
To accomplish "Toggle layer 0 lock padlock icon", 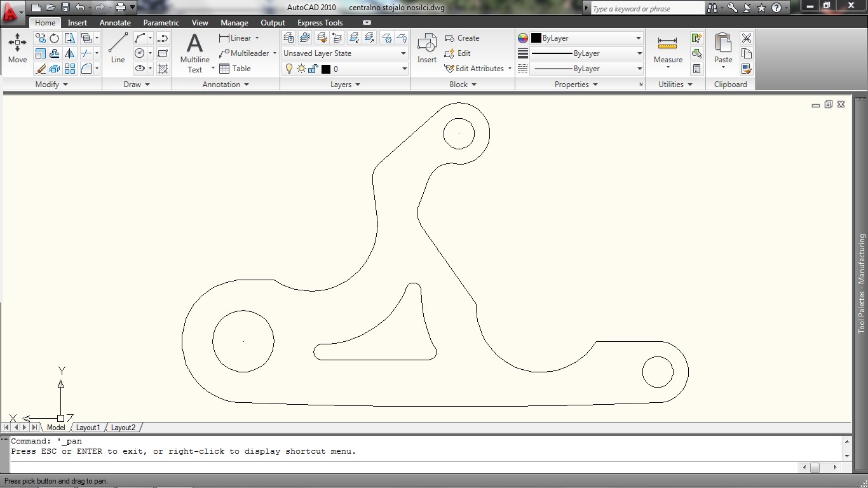I will [x=313, y=69].
